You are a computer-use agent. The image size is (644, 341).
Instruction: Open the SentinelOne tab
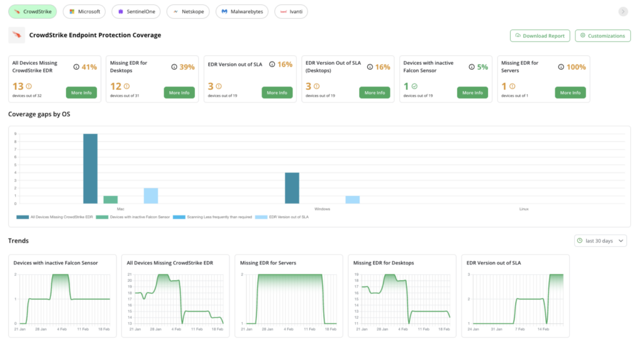pos(136,11)
